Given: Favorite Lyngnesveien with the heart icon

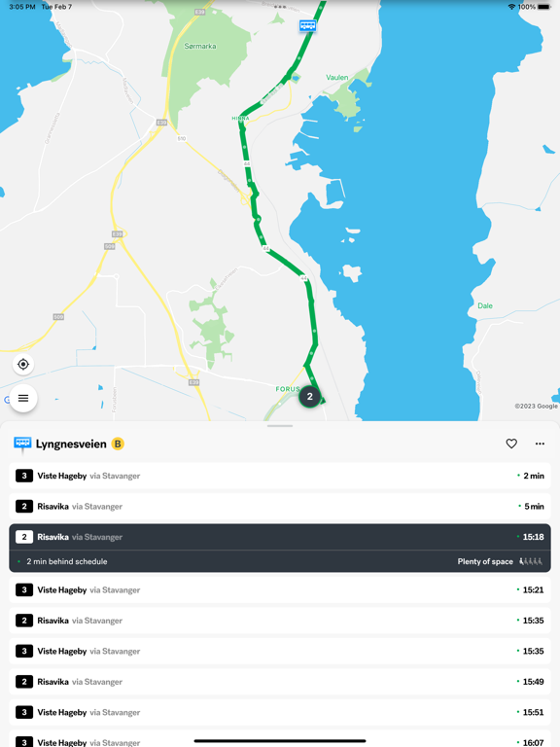Looking at the screenshot, I should coord(511,444).
